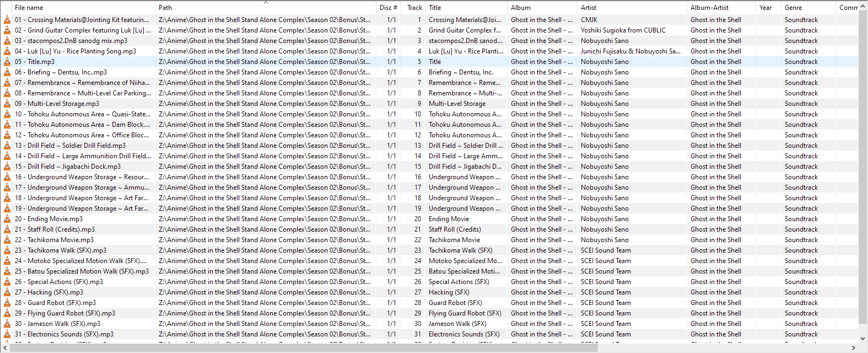Viewport: 868px width, 353px height.
Task: Click the VLC icon for 30 - Jameson Walk (SFX).mp3
Action: (x=7, y=323)
